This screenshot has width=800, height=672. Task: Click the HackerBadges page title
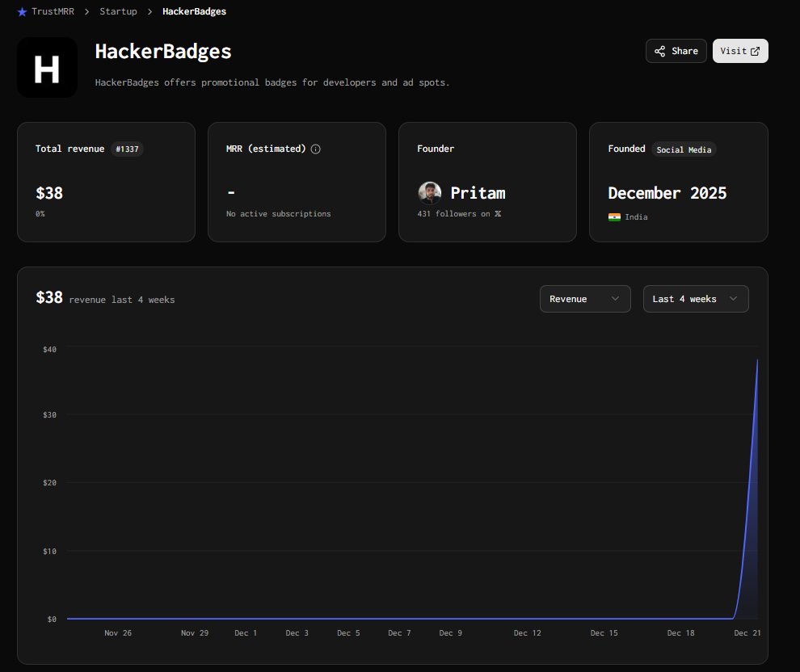pos(163,52)
